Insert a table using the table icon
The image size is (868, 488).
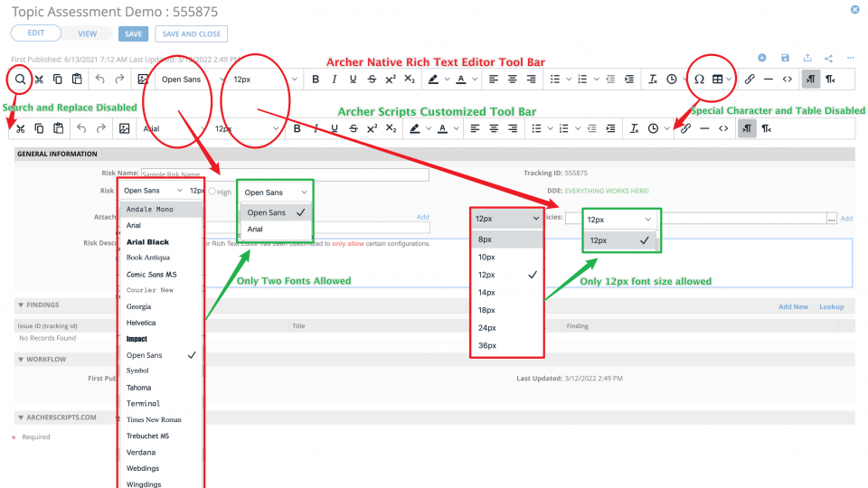pos(717,80)
